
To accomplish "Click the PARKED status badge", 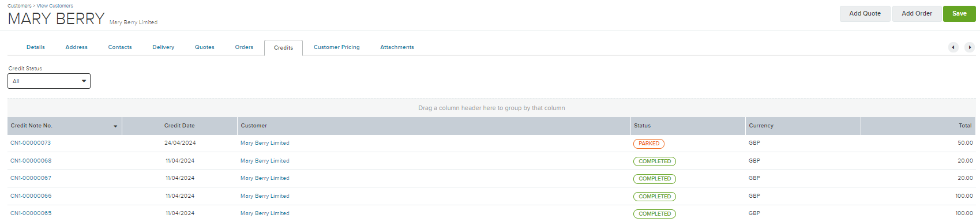I will (649, 144).
